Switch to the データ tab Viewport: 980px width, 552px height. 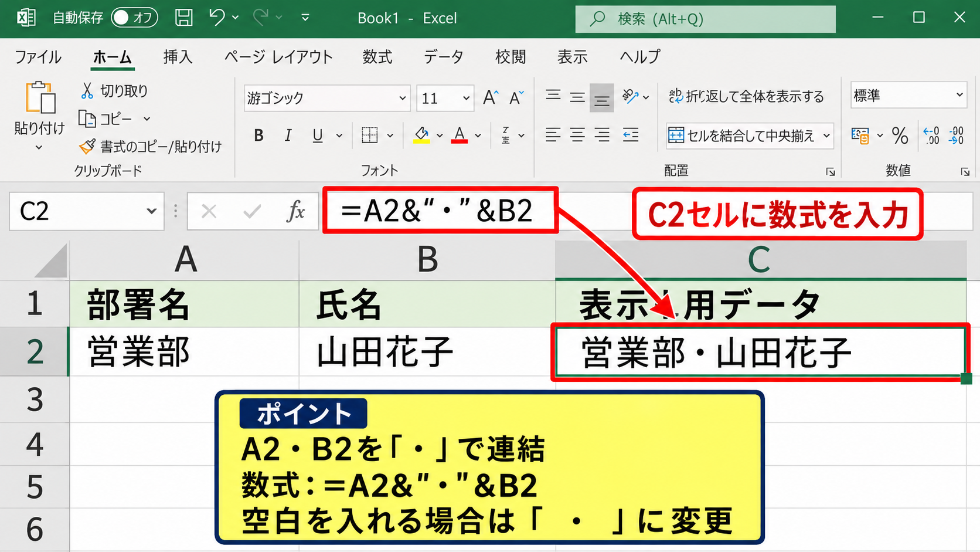pyautogui.click(x=443, y=57)
